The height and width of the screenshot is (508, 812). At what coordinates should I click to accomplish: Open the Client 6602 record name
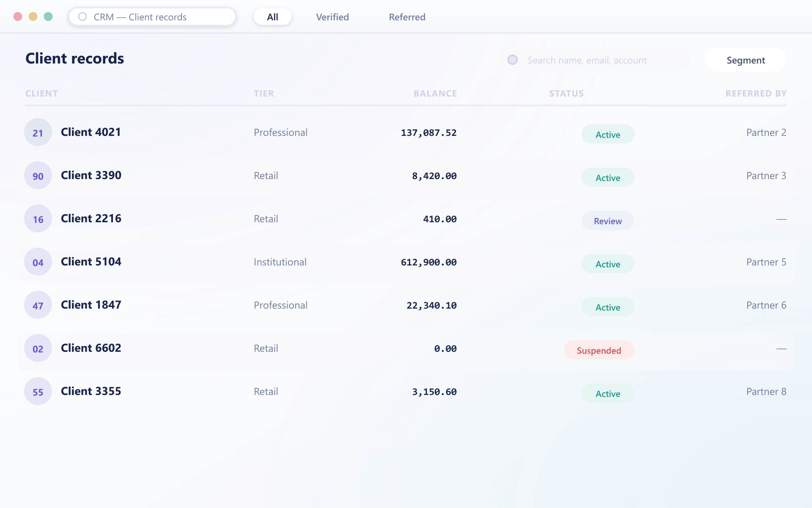point(91,348)
